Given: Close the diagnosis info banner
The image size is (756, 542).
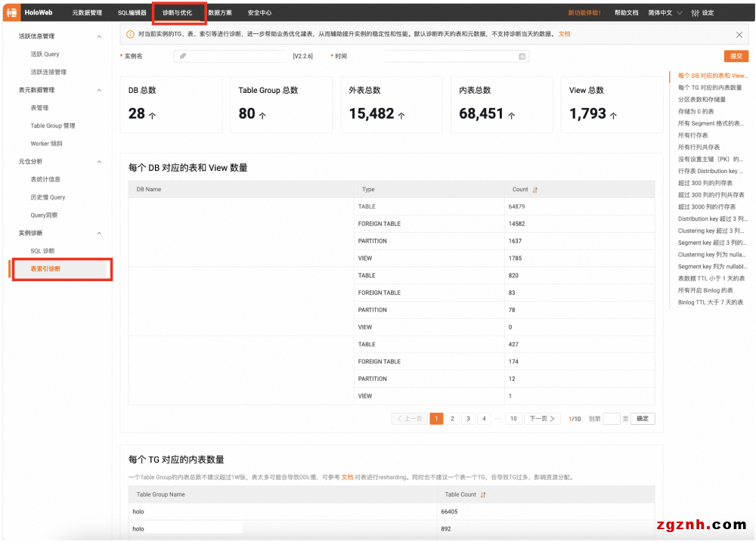Looking at the screenshot, I should pos(739,35).
